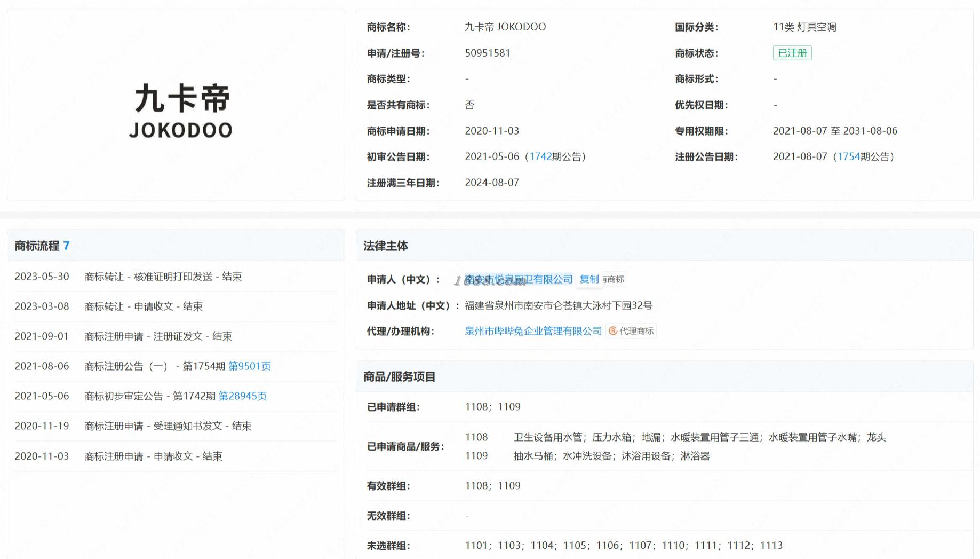Open the 九卡帝 JOKODOO trademark logo image
980x559 pixels.
[181, 111]
